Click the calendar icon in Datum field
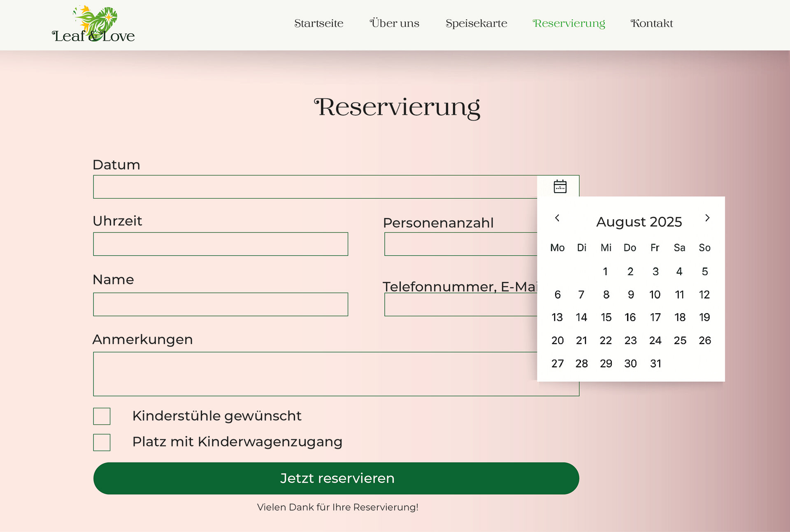The height and width of the screenshot is (532, 790). [x=560, y=186]
